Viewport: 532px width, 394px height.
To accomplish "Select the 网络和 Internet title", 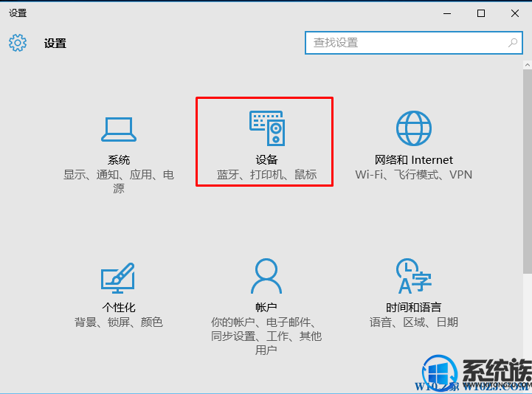I will [x=414, y=159].
